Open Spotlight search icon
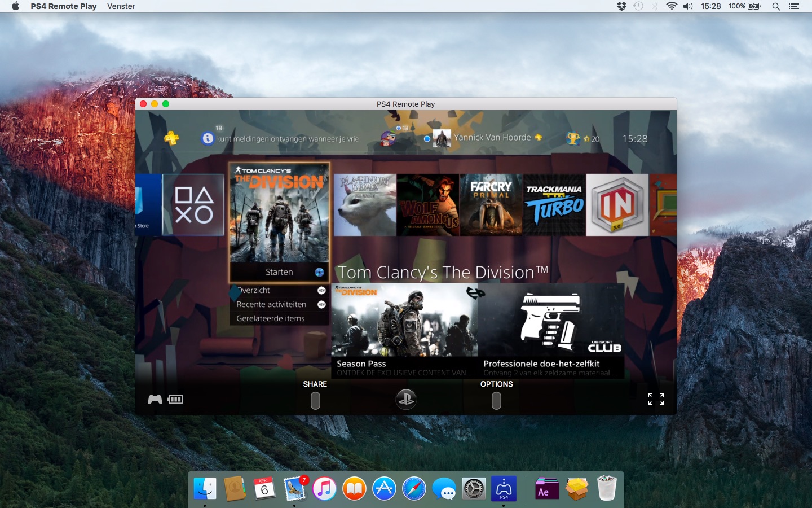This screenshot has width=812, height=508. pyautogui.click(x=776, y=6)
